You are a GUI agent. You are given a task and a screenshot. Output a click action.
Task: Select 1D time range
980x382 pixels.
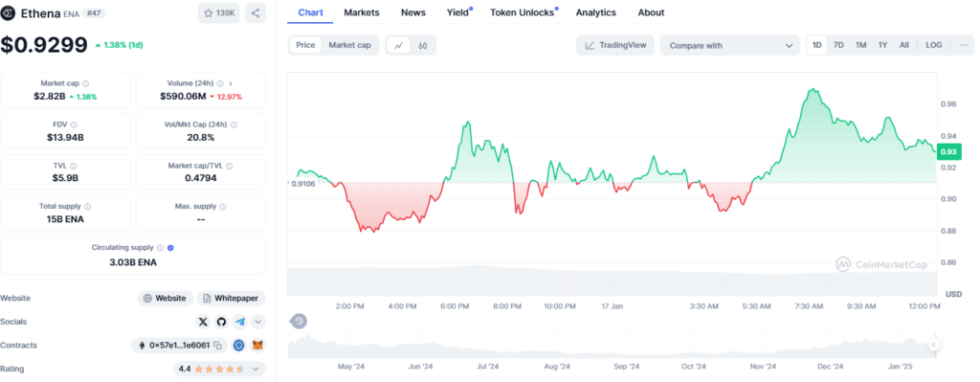[x=817, y=45]
